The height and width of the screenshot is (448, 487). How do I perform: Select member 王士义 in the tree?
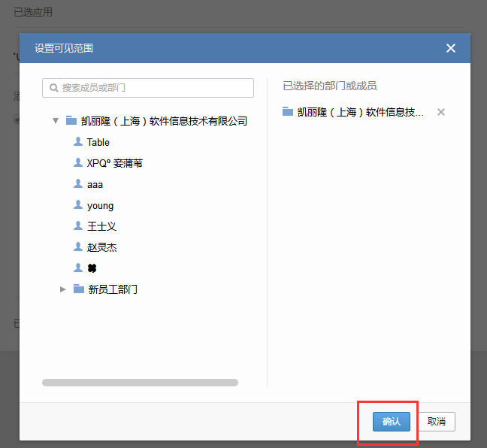(101, 226)
